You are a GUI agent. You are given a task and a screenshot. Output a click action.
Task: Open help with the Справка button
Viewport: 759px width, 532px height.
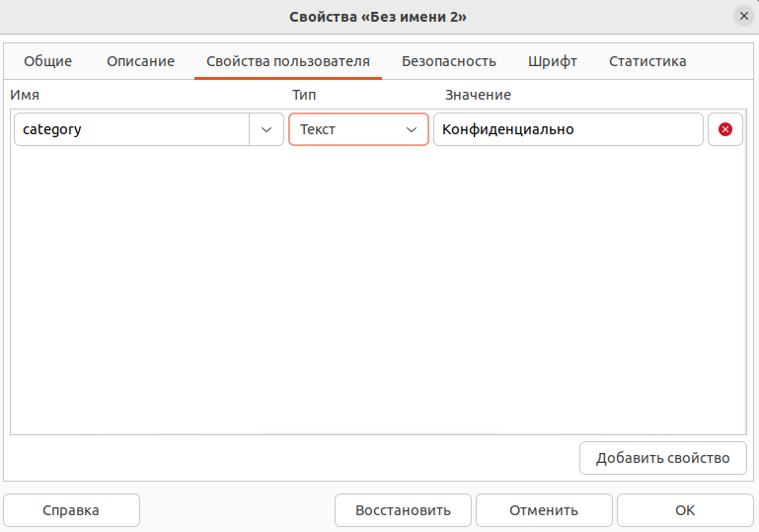[x=71, y=510]
